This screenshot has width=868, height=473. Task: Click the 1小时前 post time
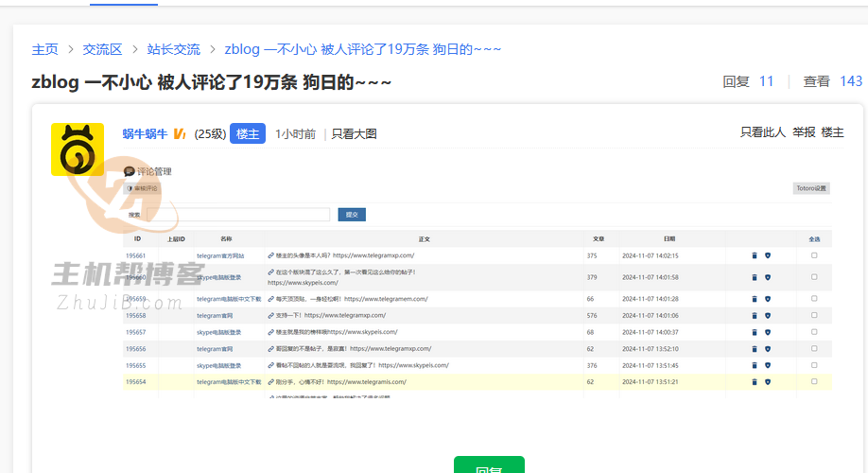click(x=296, y=133)
